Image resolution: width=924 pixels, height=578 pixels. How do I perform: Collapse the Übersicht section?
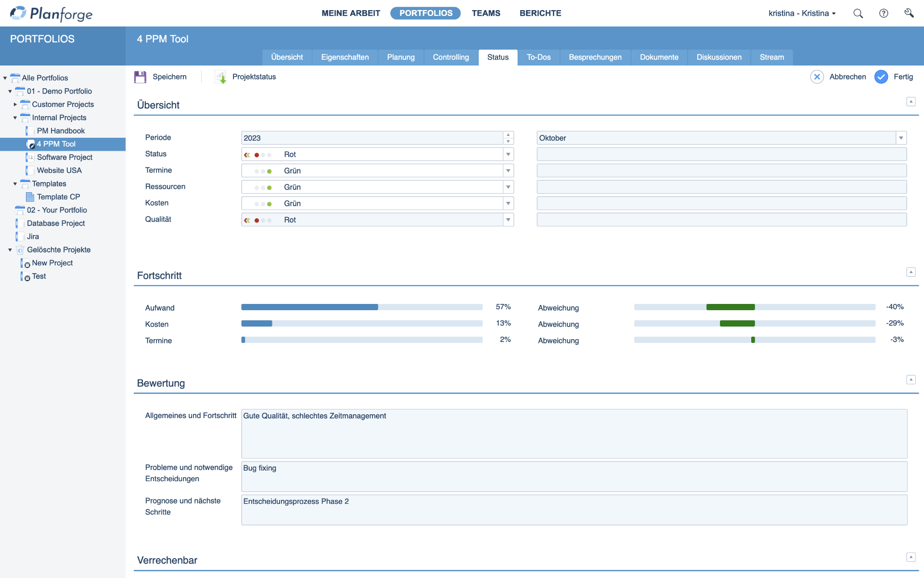coord(911,102)
